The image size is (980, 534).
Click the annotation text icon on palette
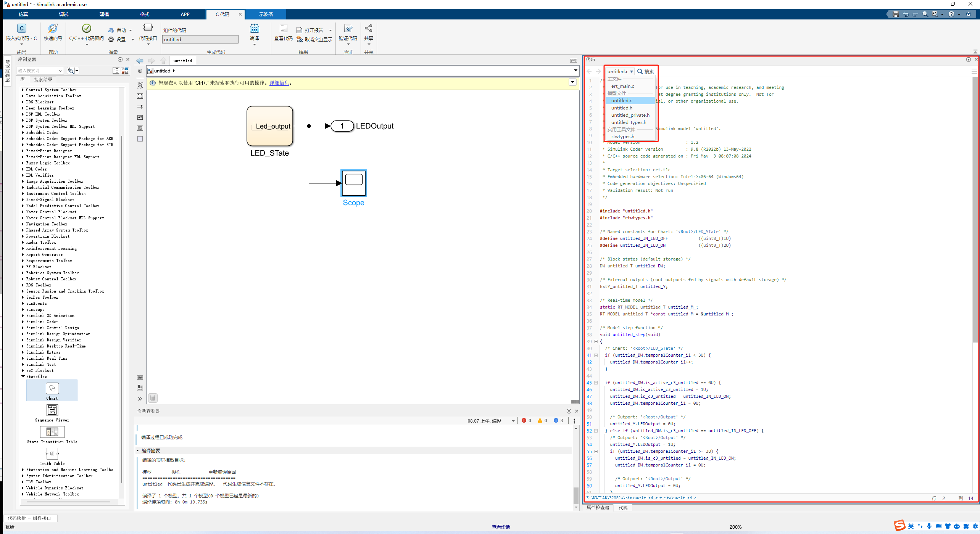[140, 117]
